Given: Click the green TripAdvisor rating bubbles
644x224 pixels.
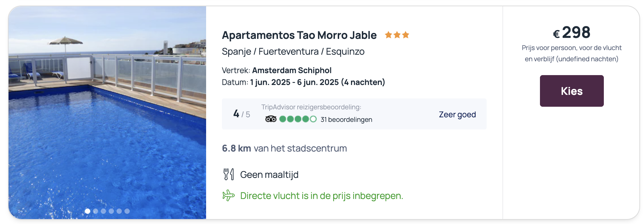Looking at the screenshot, I should click(x=298, y=119).
